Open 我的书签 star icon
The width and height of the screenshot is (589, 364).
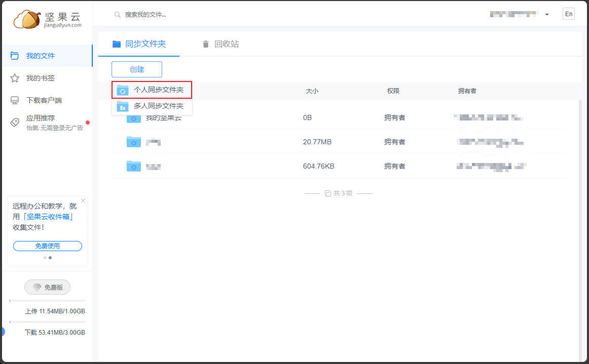pos(15,78)
